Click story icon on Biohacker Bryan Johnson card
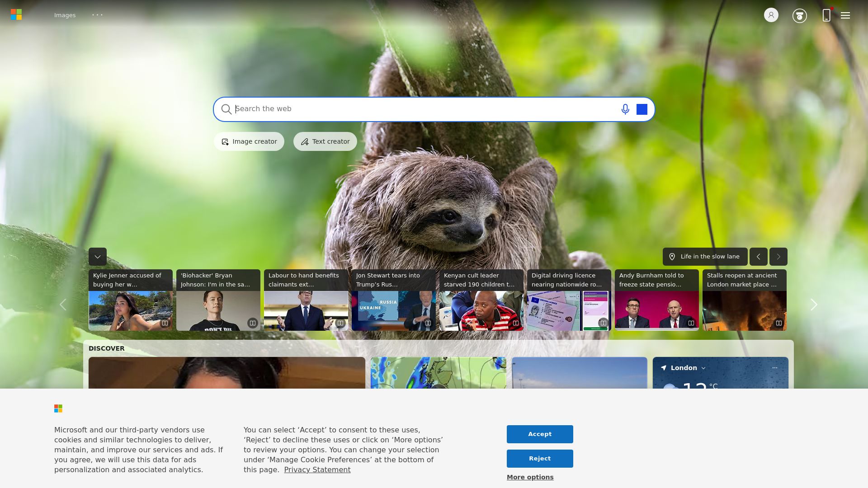The width and height of the screenshot is (868, 488). click(253, 323)
